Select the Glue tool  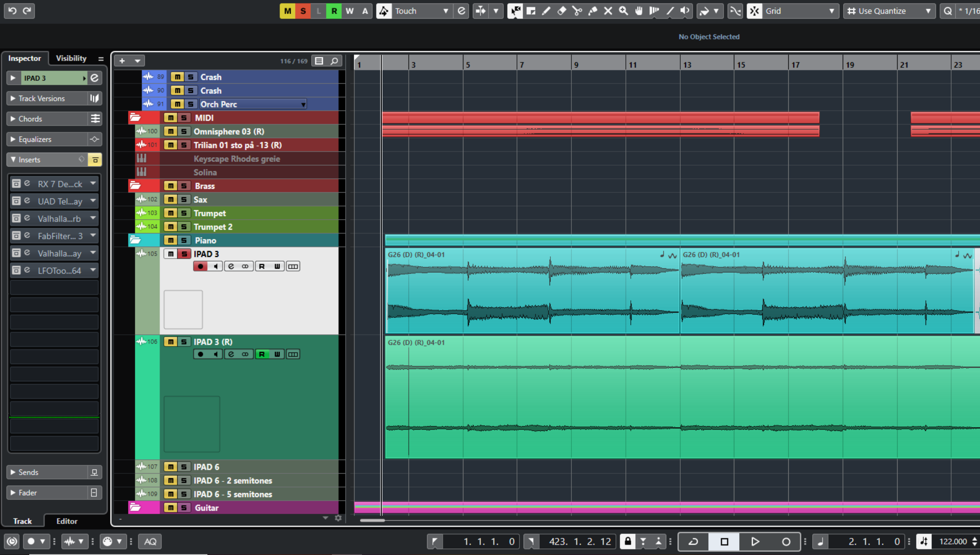[x=592, y=11]
